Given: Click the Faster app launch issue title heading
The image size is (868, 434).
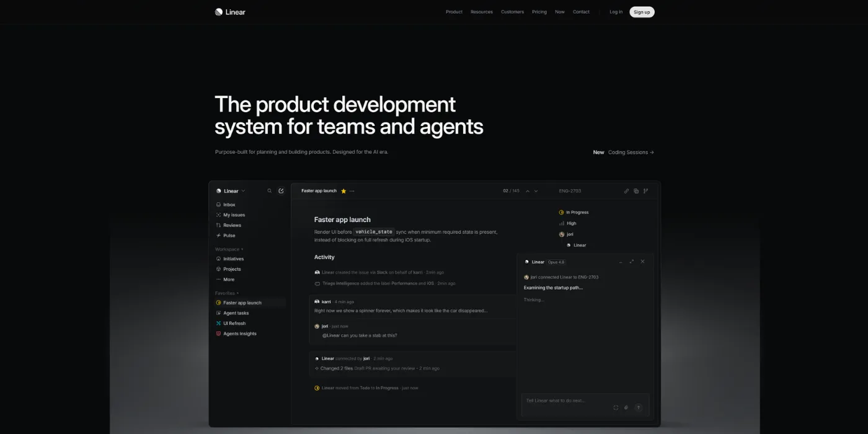Looking at the screenshot, I should [342, 219].
